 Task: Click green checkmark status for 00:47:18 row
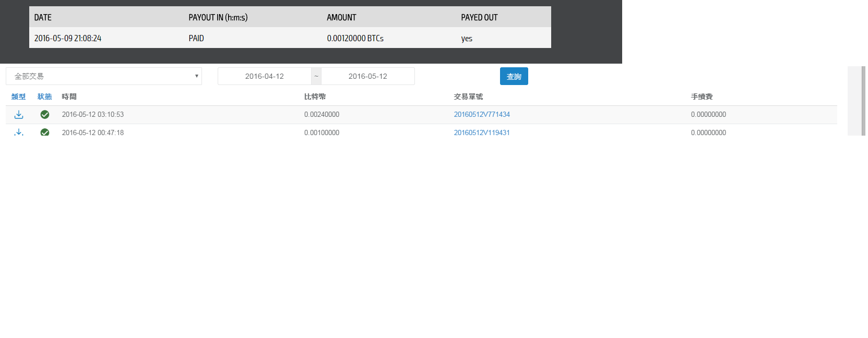(45, 132)
